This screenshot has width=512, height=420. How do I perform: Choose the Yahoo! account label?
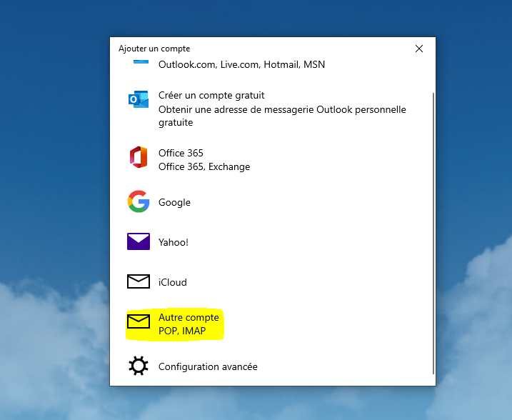click(174, 242)
